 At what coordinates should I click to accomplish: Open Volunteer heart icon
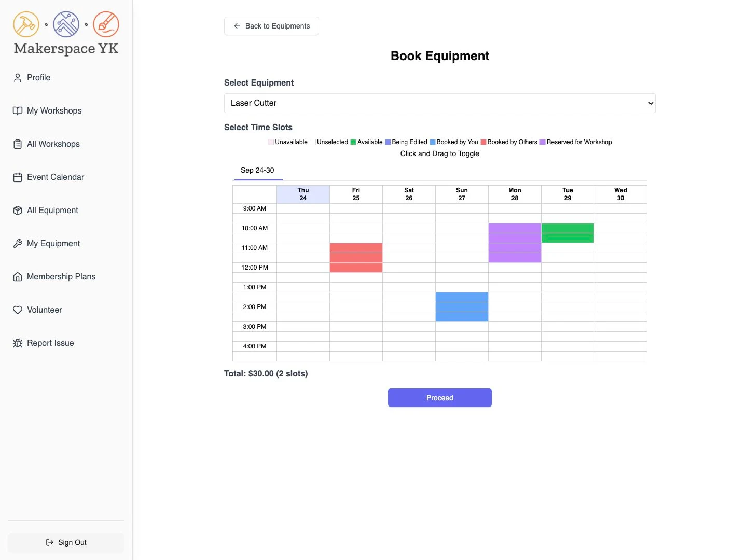tap(18, 310)
